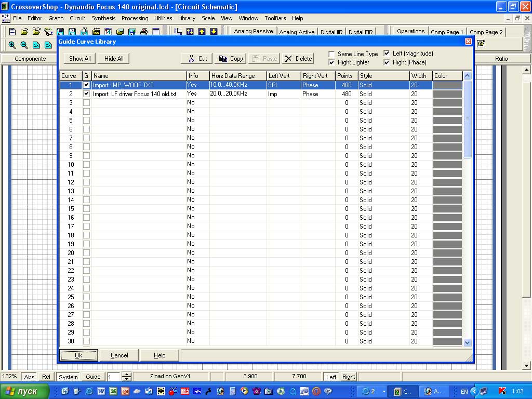Click the 1x scale toolbar icon
This screenshot has height=399, width=532.
[x=36, y=45]
